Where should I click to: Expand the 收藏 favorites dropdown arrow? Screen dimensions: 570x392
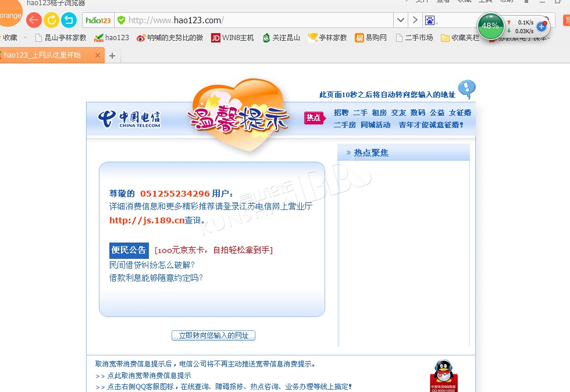(25, 38)
